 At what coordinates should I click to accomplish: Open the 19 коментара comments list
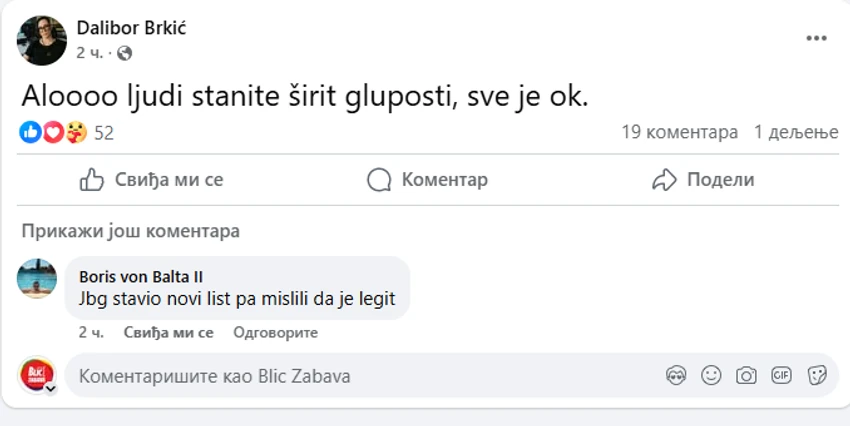point(679,132)
